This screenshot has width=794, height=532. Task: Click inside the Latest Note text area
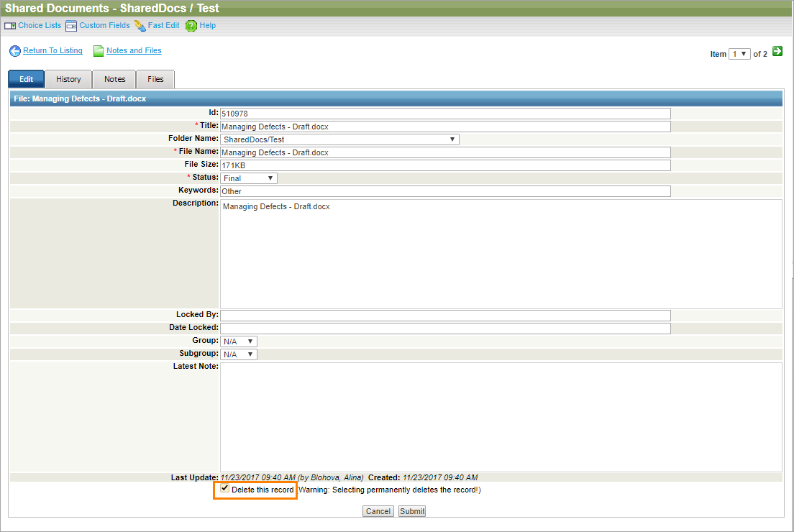(x=501, y=417)
